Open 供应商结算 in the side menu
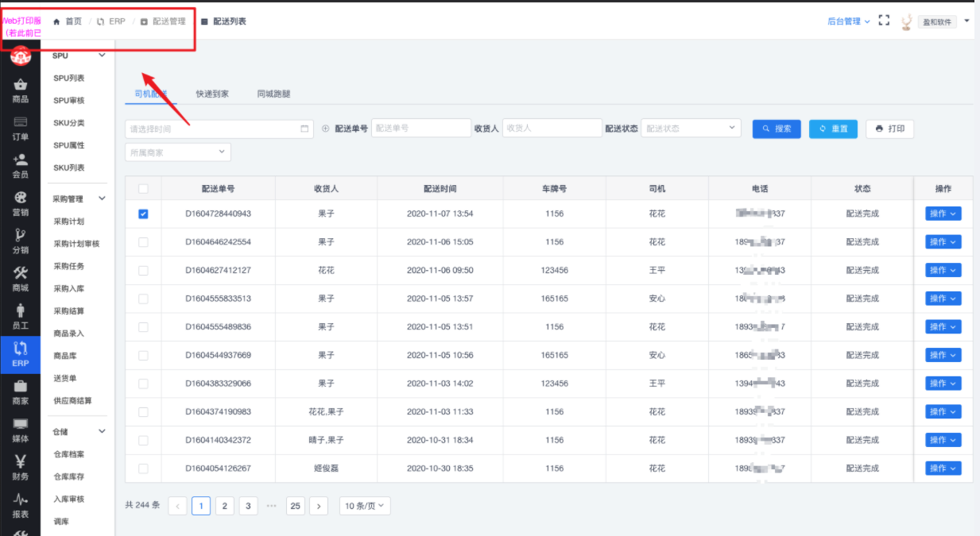 pos(72,400)
